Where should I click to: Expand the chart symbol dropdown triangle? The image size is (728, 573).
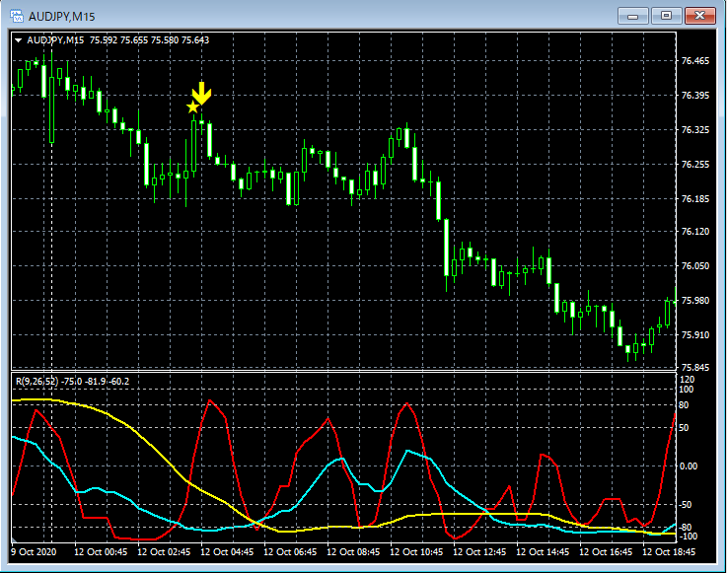point(18,40)
